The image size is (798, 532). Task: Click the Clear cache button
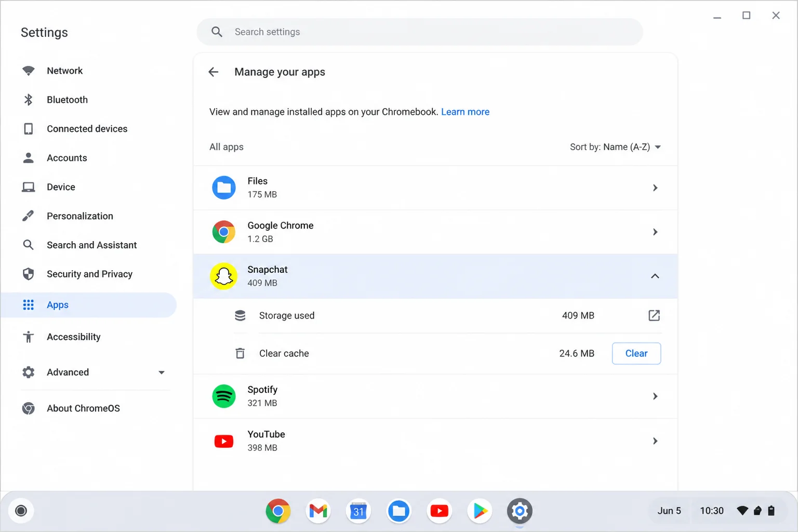point(636,353)
